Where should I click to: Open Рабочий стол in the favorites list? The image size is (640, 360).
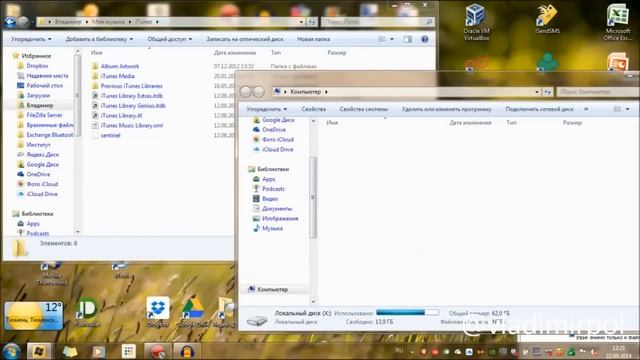[x=44, y=85]
